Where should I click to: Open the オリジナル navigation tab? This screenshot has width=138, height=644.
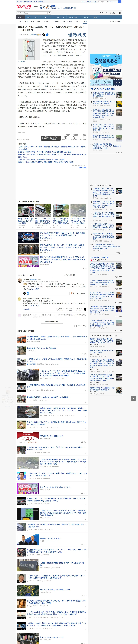[60, 17]
